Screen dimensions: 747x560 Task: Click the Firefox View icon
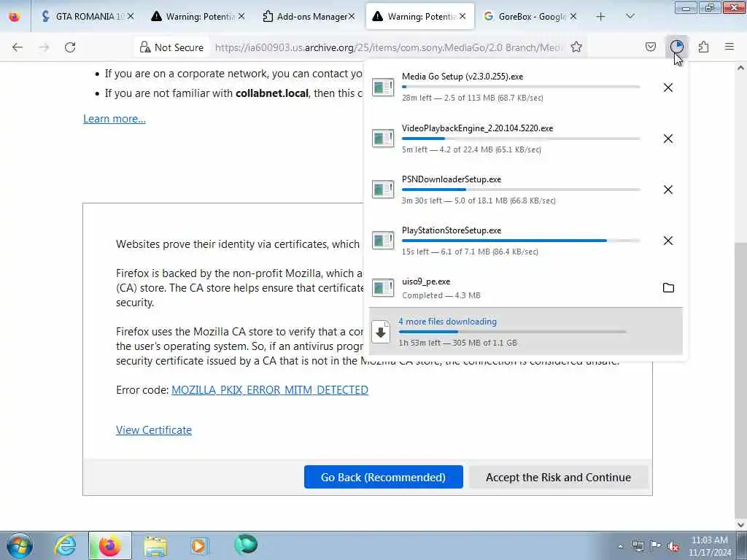[x=15, y=17]
